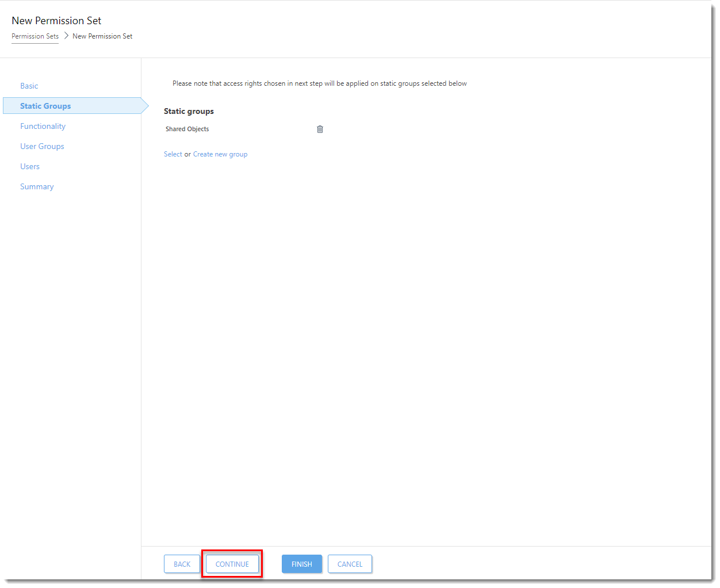This screenshot has width=720, height=588.
Task: Click the New Permission Set page title
Action: click(x=56, y=21)
